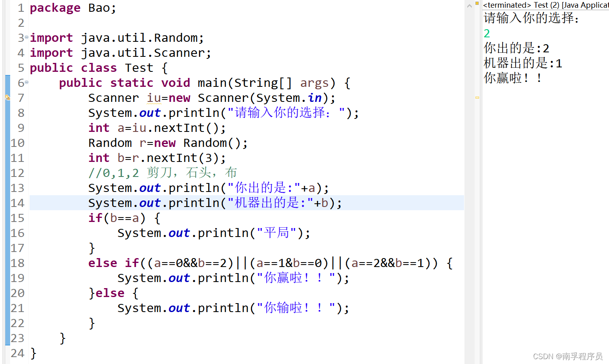Click the warning lightbulb marker on line 7
609x364 pixels.
coord(7,97)
